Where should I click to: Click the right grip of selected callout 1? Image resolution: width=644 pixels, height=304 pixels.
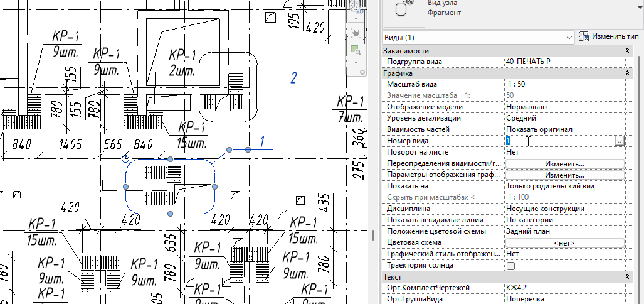pyautogui.click(x=215, y=187)
